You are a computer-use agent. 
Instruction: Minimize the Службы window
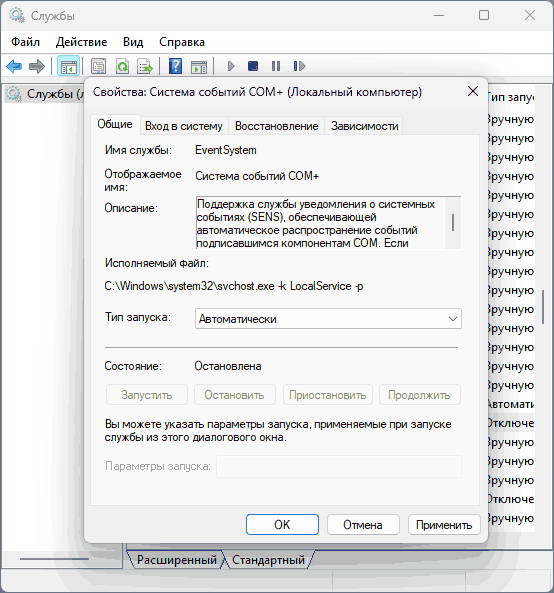pos(439,16)
